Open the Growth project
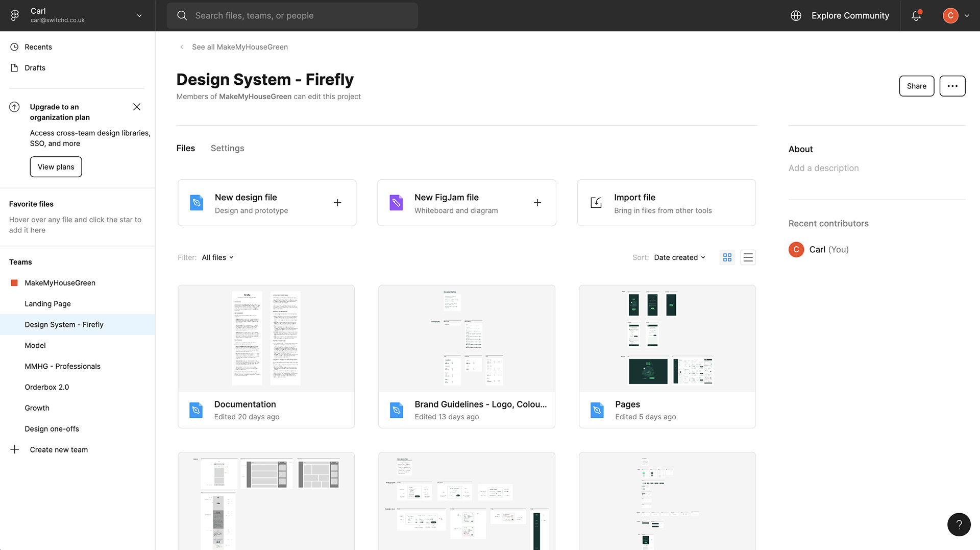The width and height of the screenshot is (980, 550). tap(78, 408)
